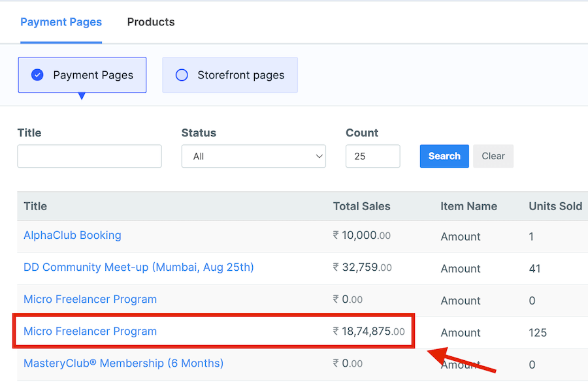Click Amount in the AlphaClub Booking row
The image size is (588, 385).
click(x=461, y=237)
